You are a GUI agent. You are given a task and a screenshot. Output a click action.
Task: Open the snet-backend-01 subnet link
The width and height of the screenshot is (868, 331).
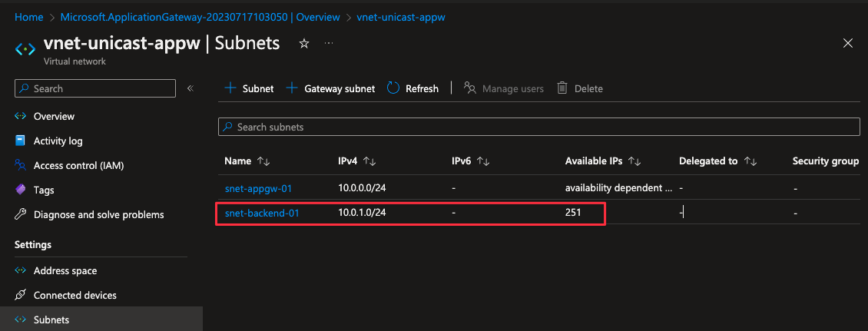(x=261, y=213)
